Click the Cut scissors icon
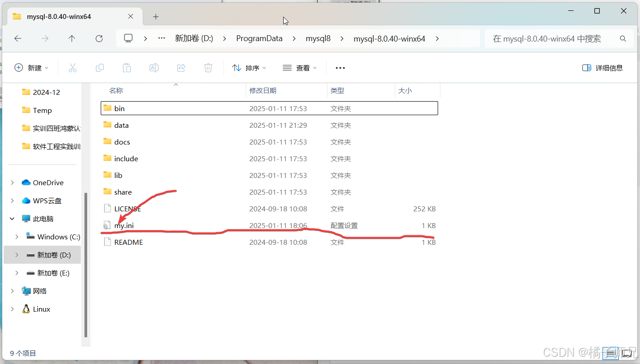640x364 pixels. click(73, 68)
